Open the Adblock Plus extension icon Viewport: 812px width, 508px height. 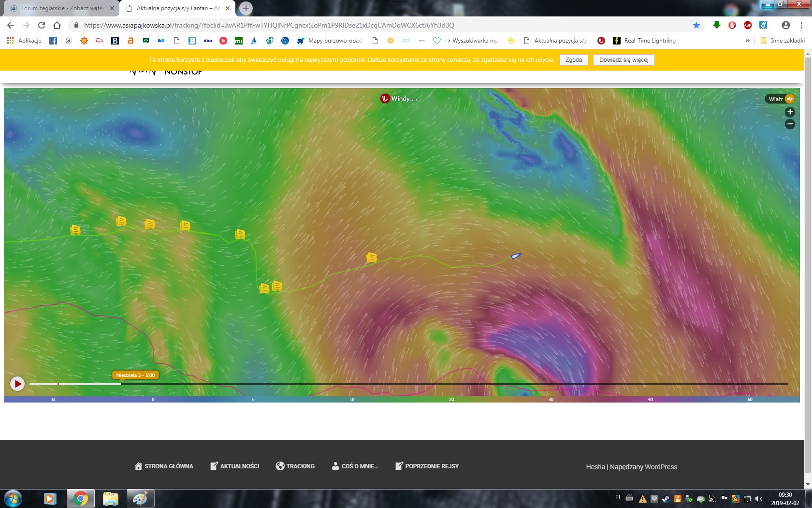coord(748,25)
